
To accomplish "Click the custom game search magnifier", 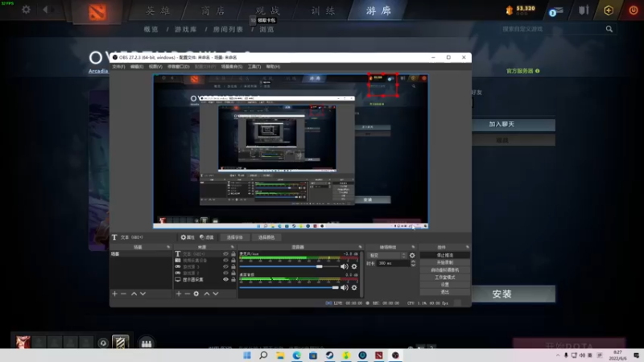I will (x=609, y=29).
